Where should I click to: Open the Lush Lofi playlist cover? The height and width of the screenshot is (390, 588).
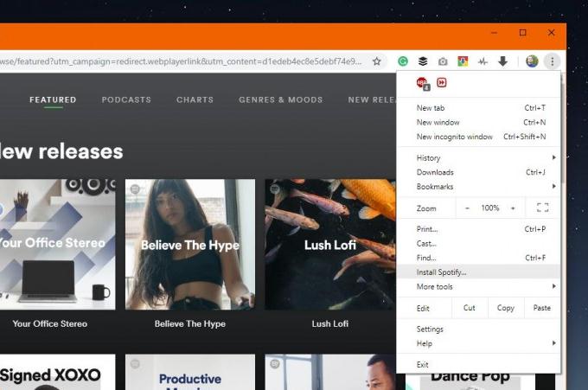[330, 244]
